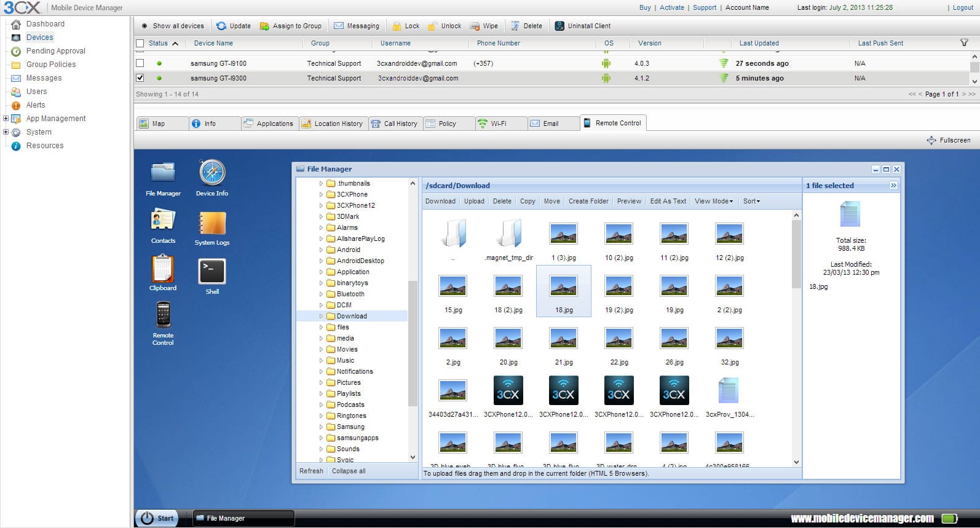The width and height of the screenshot is (980, 528).
Task: Toggle the select-all checkbox in header
Action: click(x=140, y=43)
